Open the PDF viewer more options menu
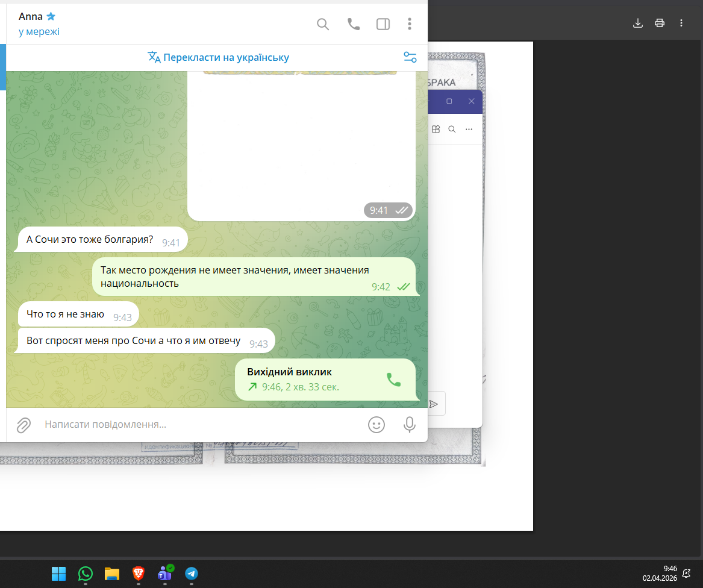Screen dimensions: 703x588 [681, 23]
